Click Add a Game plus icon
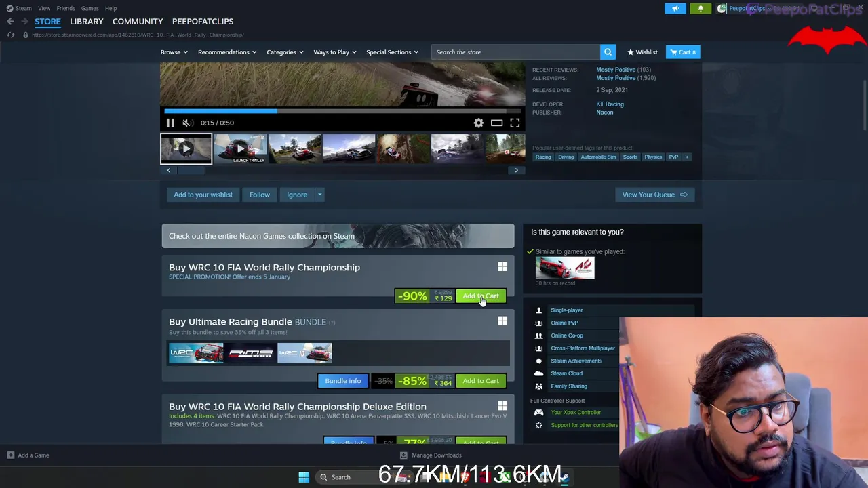The height and width of the screenshot is (488, 868). coord(11,455)
